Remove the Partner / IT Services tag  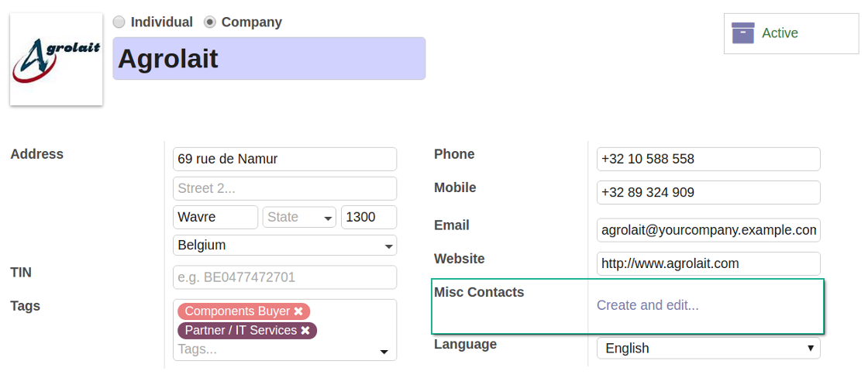(305, 331)
